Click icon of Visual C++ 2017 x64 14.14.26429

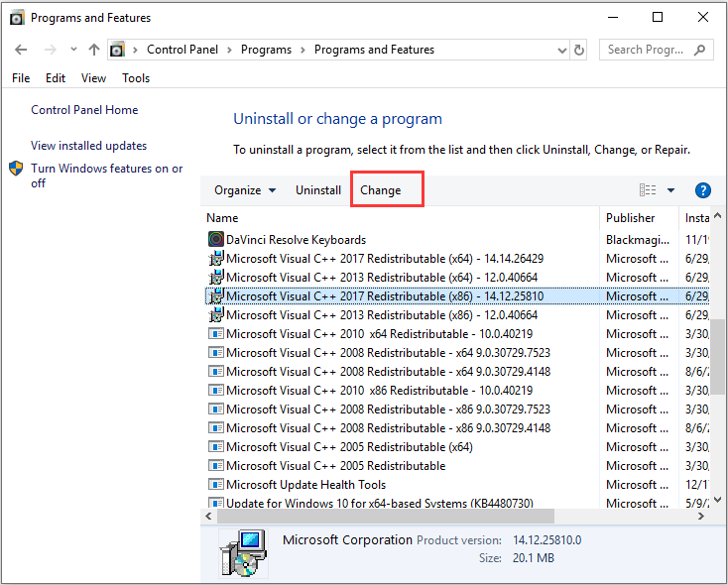pos(216,259)
